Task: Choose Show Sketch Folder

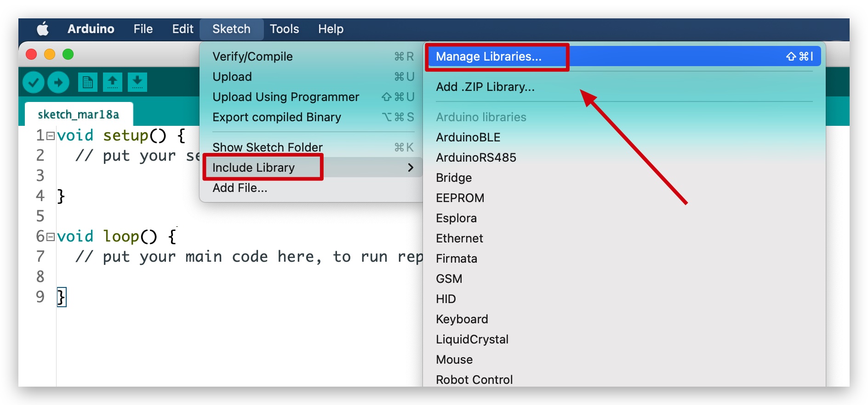Action: (x=312, y=147)
